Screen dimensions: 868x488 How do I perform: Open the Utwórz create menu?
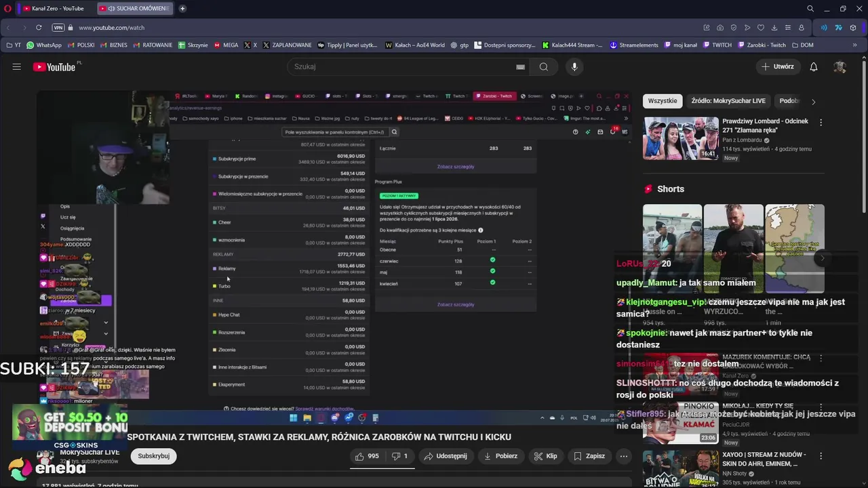tap(777, 66)
